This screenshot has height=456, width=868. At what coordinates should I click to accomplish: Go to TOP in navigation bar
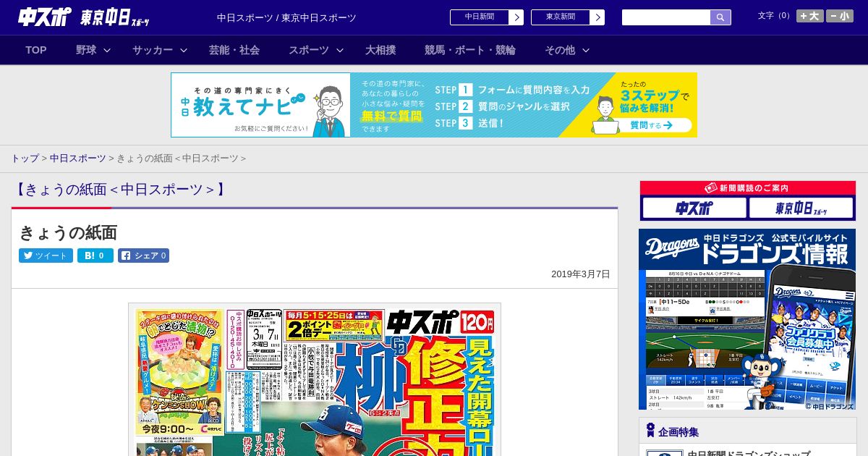[x=36, y=50]
